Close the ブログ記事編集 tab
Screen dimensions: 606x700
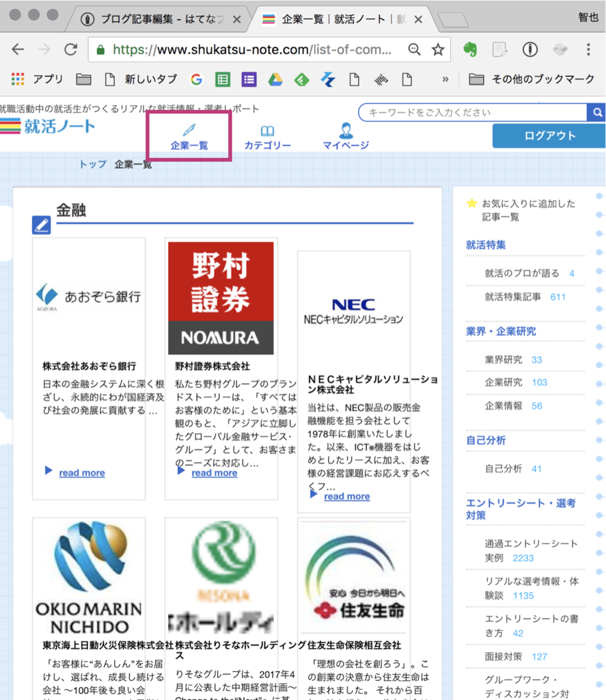237,19
